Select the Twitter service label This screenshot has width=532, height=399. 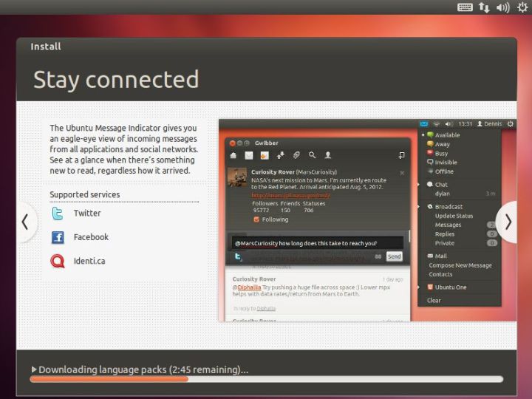tap(87, 213)
